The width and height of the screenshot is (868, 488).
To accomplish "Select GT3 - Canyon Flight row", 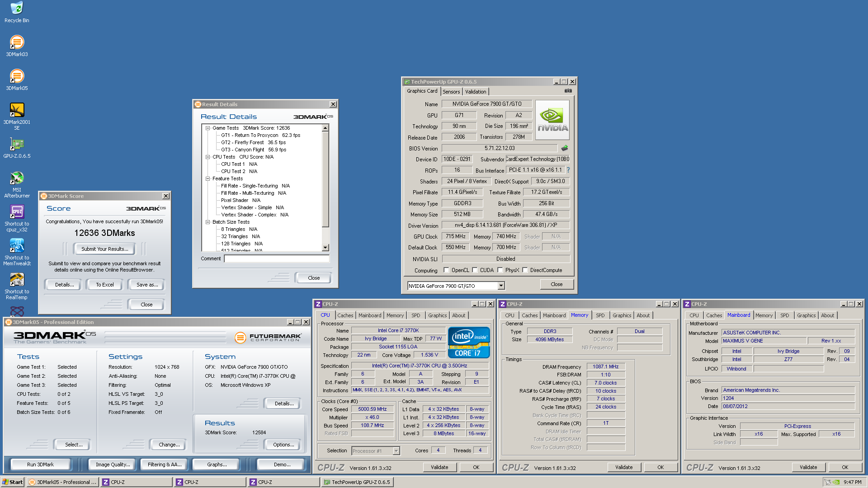I will click(x=253, y=150).
